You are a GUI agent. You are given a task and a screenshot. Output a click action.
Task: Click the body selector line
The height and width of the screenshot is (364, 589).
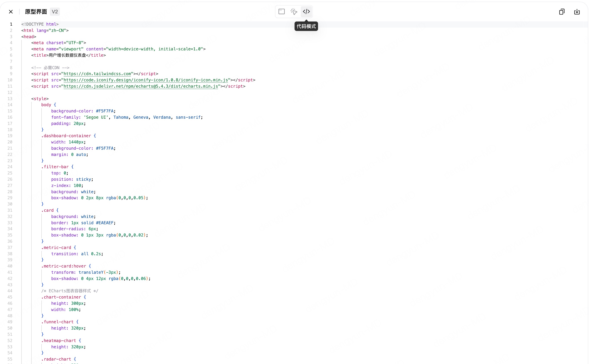point(48,105)
